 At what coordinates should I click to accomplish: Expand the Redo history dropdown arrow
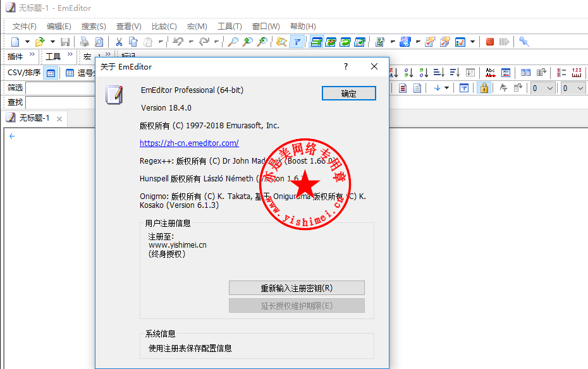coord(216,42)
